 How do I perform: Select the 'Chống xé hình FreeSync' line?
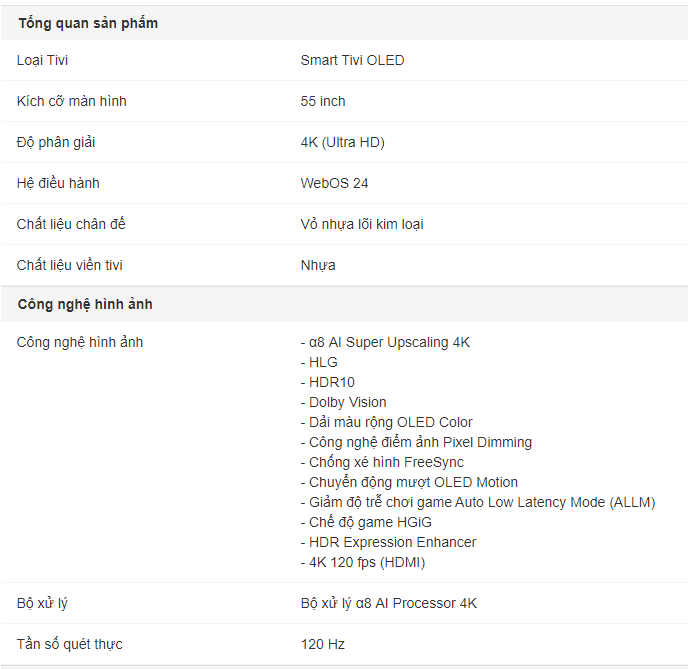(382, 462)
